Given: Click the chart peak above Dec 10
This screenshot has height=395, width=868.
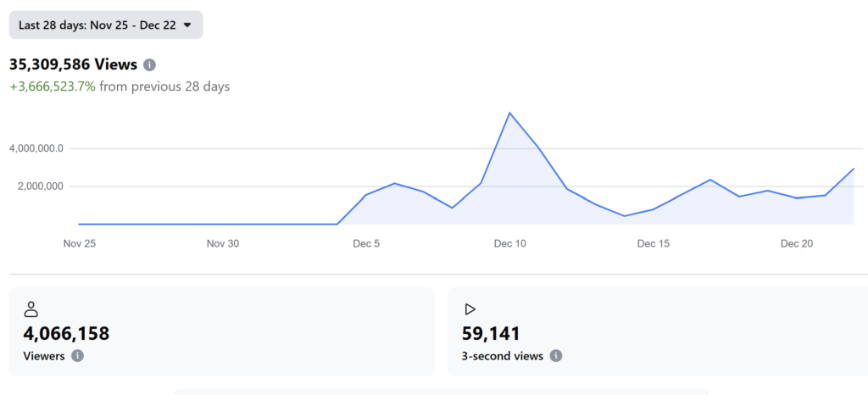Looking at the screenshot, I should 509,113.
